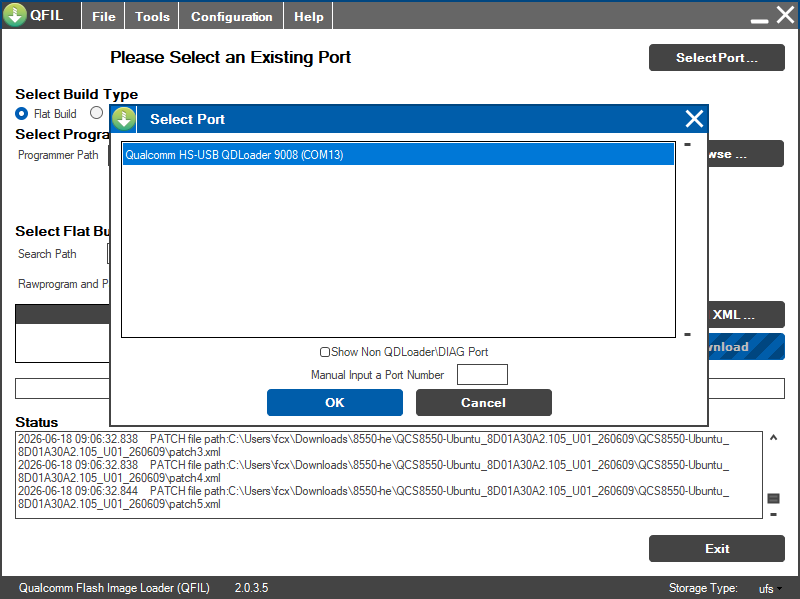
Task: Click the version number 2.0.3.5
Action: coord(251,588)
